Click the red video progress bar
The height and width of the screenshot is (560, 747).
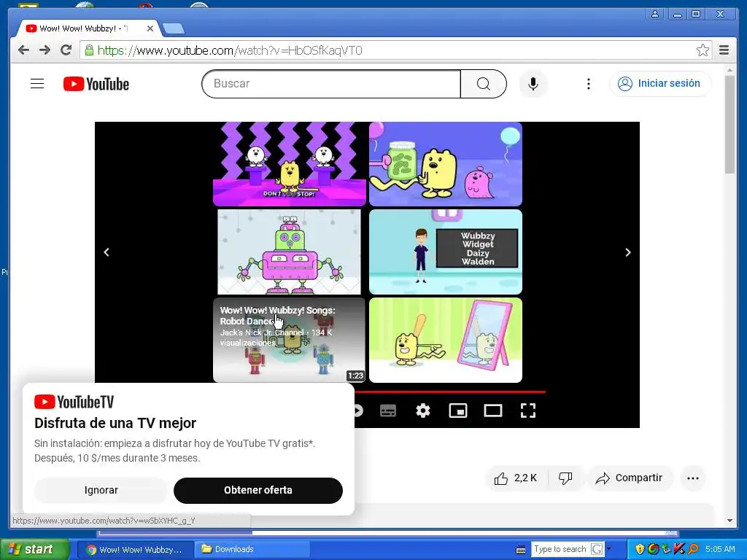pyautogui.click(x=449, y=392)
